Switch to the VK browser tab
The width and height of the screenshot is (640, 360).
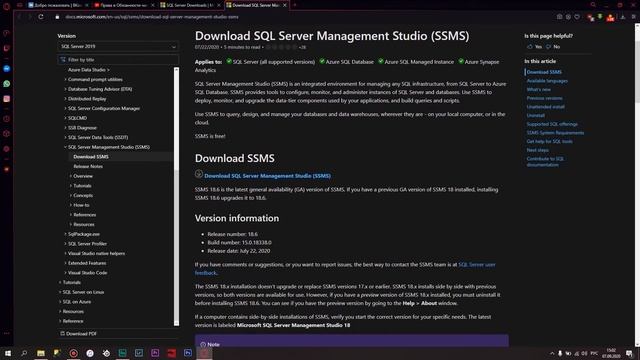click(58, 5)
